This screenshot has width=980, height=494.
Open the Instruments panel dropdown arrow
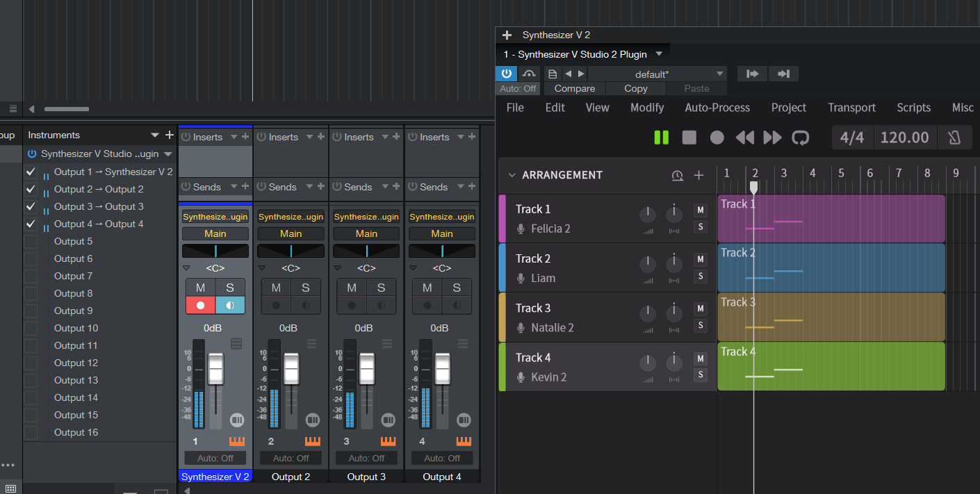[x=154, y=135]
